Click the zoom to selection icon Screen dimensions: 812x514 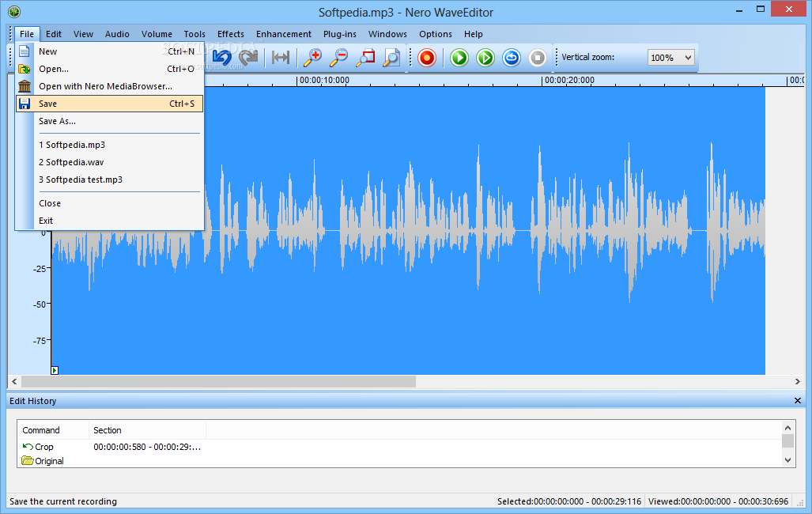365,58
